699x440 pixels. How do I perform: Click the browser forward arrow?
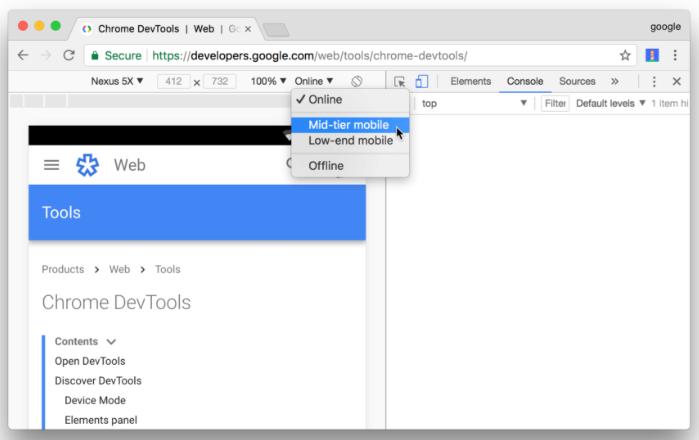(x=45, y=55)
